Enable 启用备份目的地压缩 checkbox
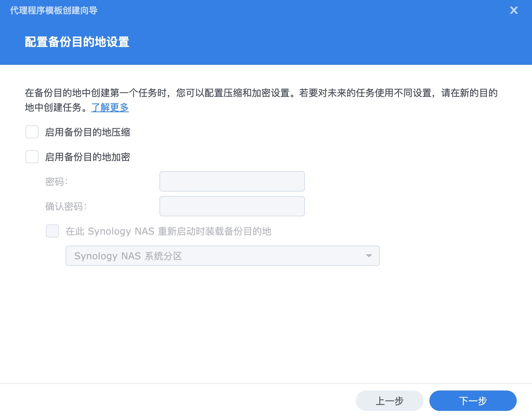Image resolution: width=532 pixels, height=416 pixels. pos(32,132)
